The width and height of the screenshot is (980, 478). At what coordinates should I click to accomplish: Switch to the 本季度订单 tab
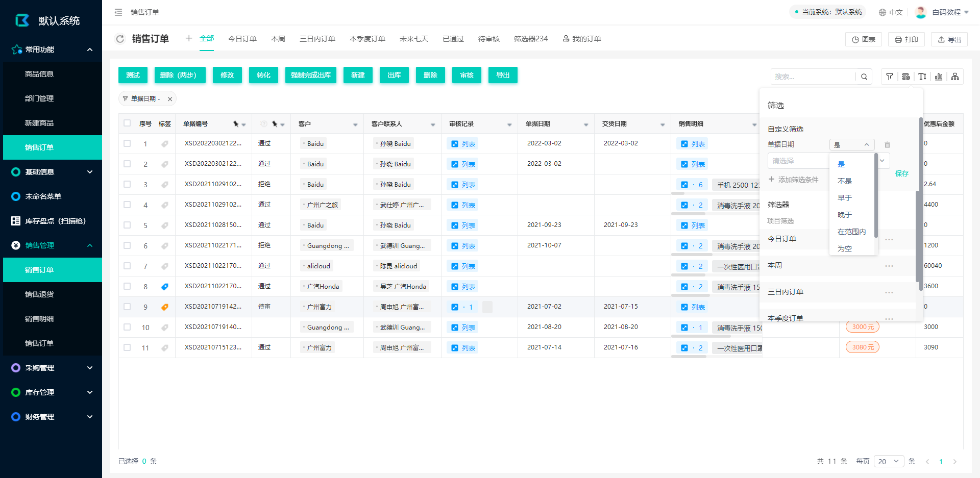pyautogui.click(x=367, y=39)
